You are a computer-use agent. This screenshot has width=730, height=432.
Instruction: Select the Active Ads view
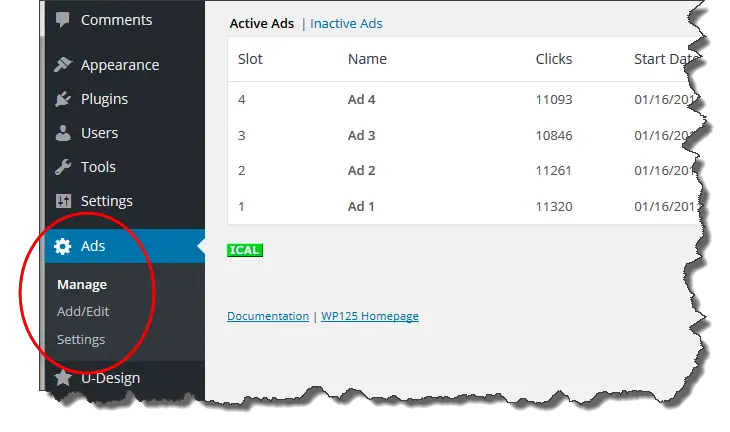(x=262, y=23)
